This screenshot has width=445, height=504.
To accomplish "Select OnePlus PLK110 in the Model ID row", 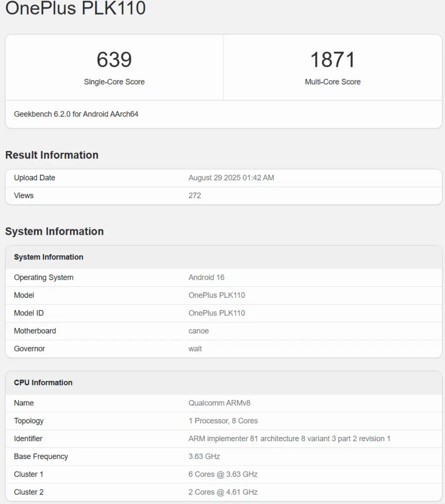I will click(217, 313).
